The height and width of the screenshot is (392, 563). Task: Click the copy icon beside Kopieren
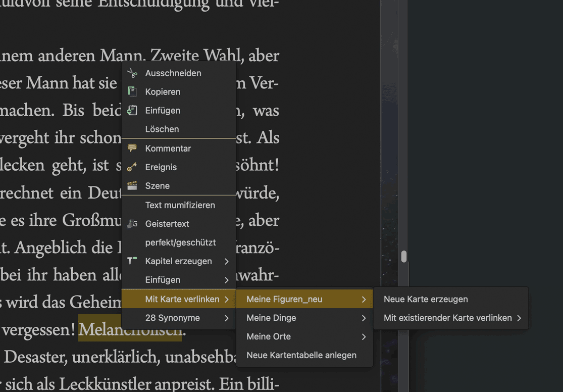coord(132,91)
